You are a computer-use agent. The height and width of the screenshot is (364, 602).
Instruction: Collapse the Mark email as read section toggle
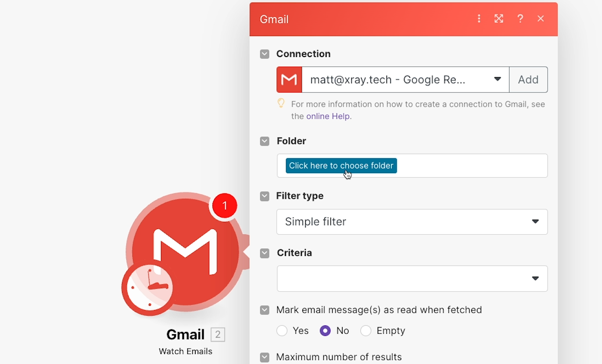coord(265,310)
